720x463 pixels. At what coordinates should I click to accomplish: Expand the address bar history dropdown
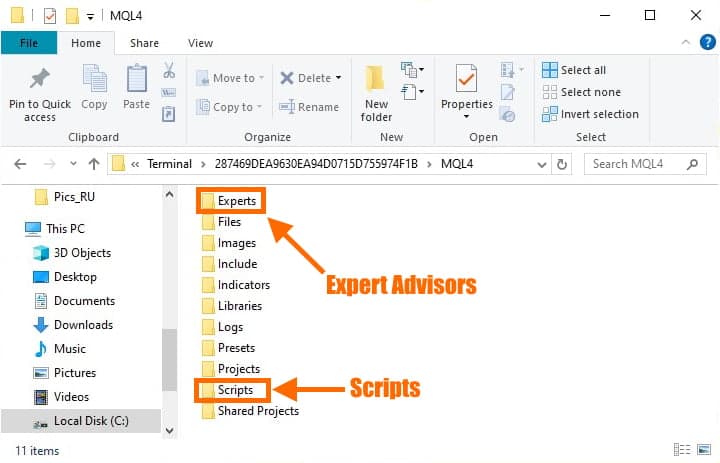click(x=542, y=164)
